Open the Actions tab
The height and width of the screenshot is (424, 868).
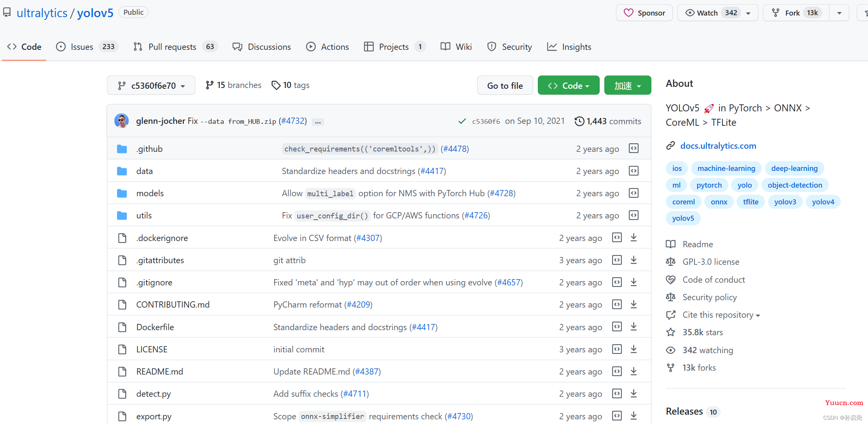coord(327,47)
